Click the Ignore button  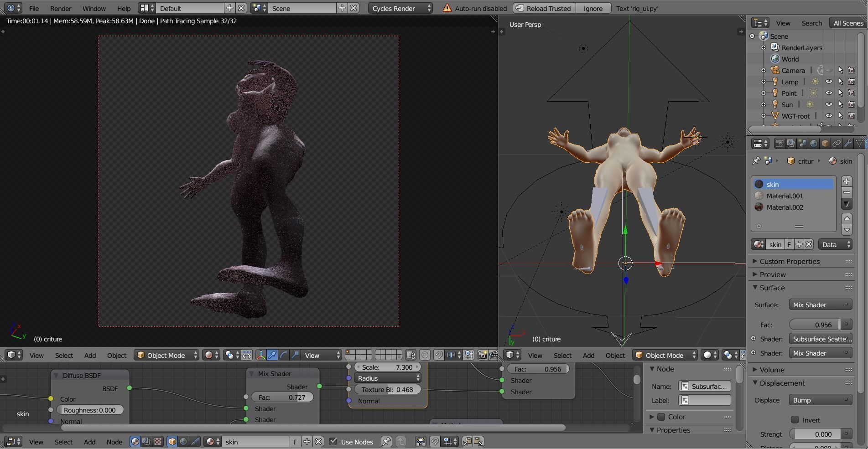pyautogui.click(x=593, y=8)
